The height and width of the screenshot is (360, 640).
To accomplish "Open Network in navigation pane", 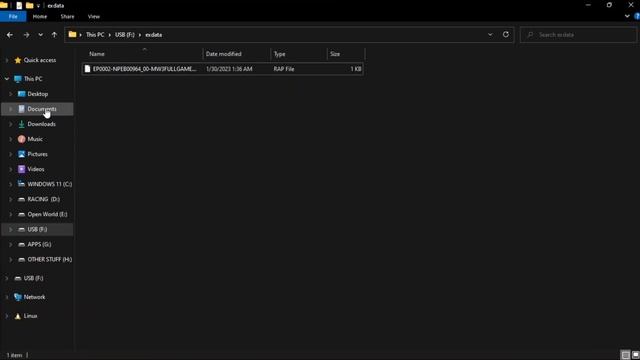I will (x=34, y=297).
